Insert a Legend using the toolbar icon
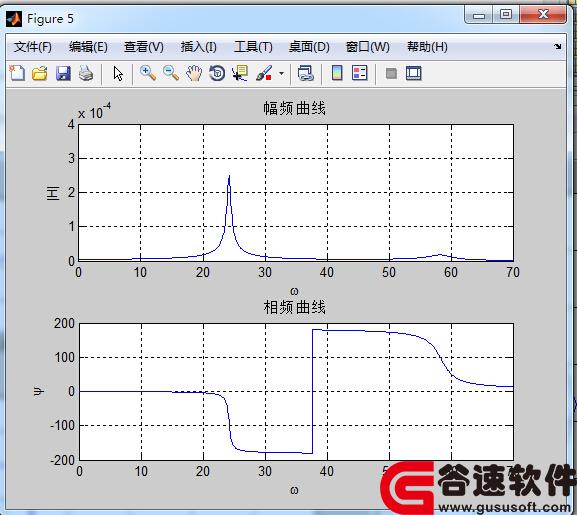 coord(360,73)
